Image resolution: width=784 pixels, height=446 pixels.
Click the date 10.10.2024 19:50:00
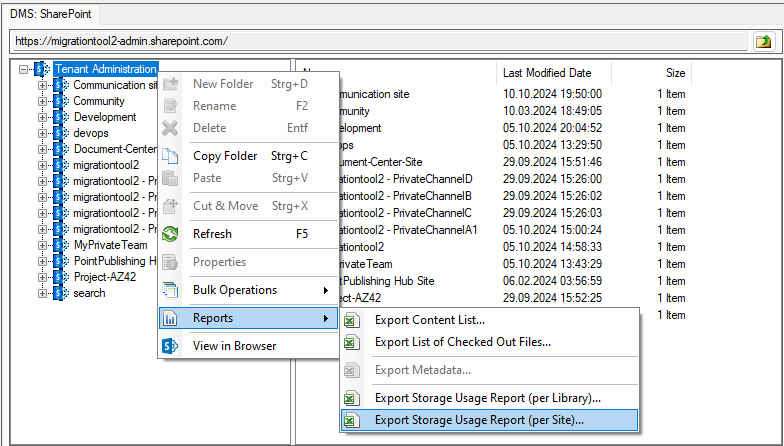[x=552, y=94]
